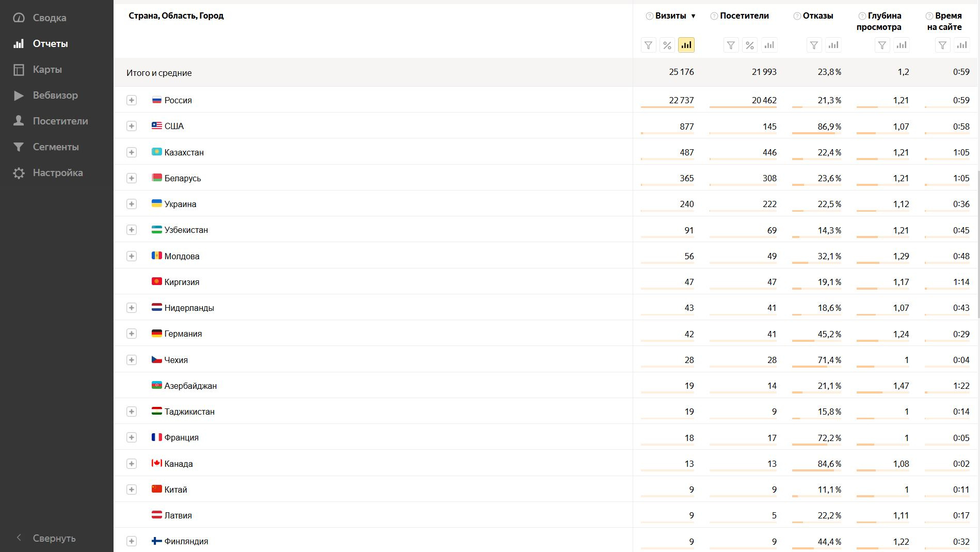Open filter for Глубина просмотра column

click(x=882, y=45)
